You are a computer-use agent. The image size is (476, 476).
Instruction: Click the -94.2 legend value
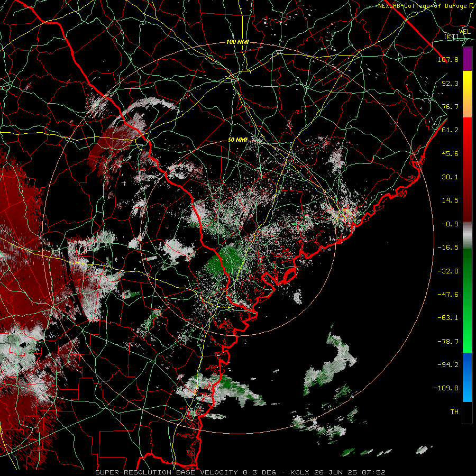pos(448,364)
